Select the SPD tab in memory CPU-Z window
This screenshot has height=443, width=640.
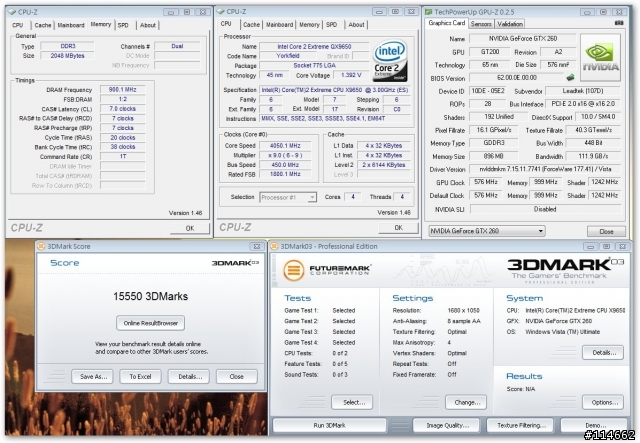[x=123, y=25]
